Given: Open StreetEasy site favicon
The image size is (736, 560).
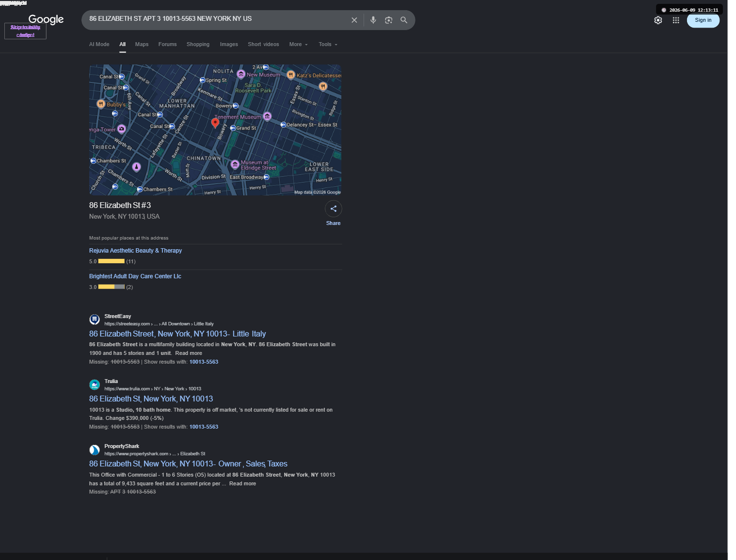Looking at the screenshot, I should (x=95, y=320).
